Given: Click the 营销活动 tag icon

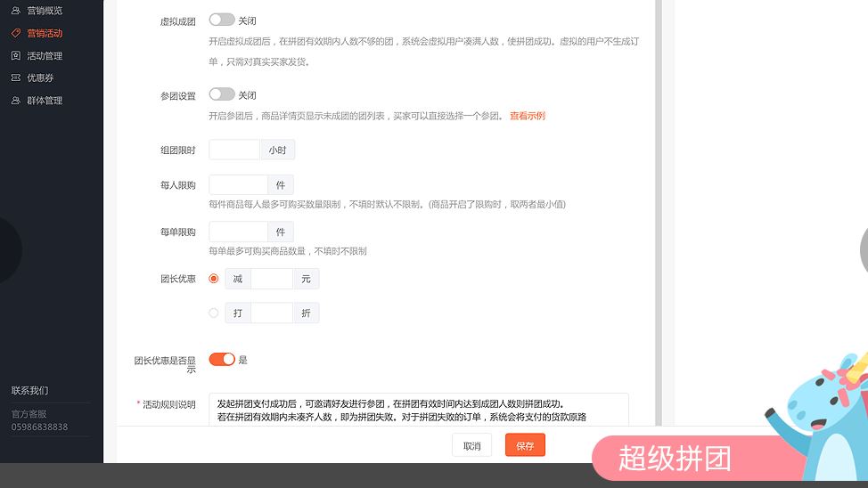Looking at the screenshot, I should pos(16,33).
